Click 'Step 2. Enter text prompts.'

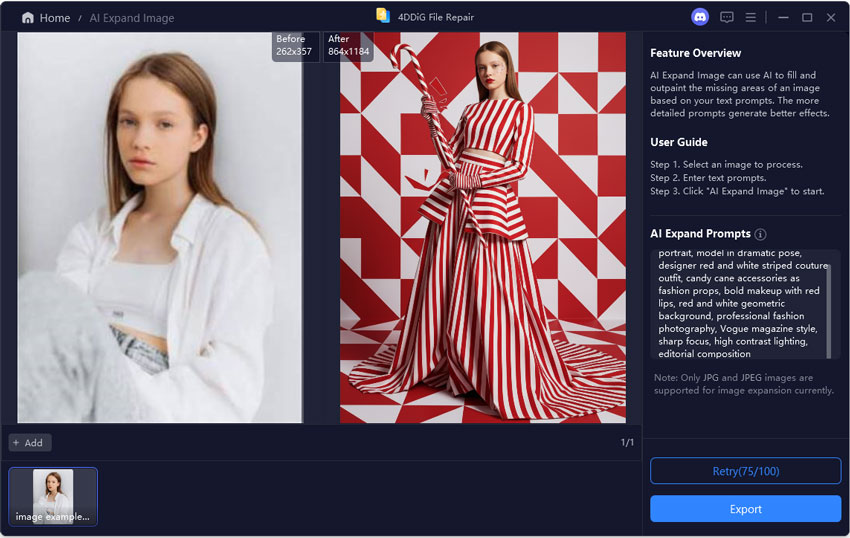(x=708, y=178)
